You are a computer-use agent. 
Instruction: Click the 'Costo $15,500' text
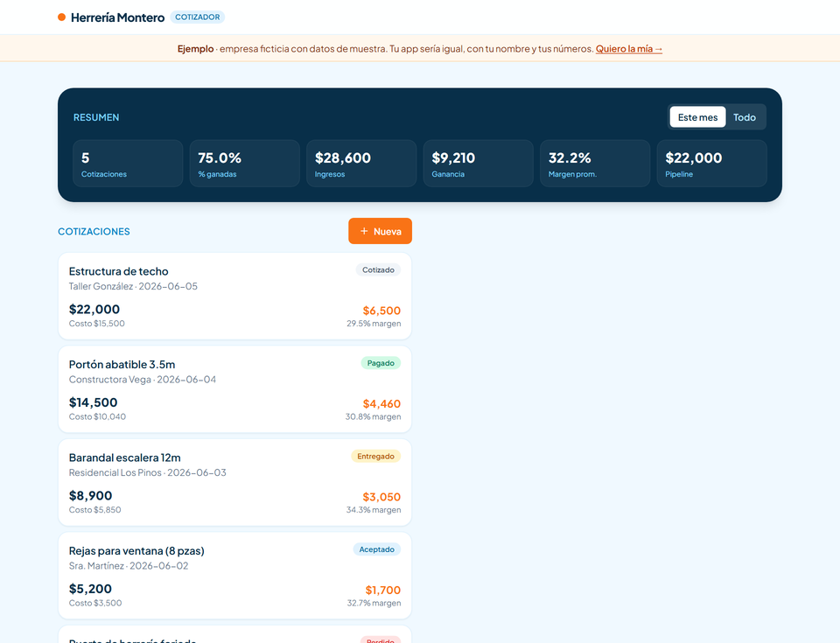click(x=97, y=324)
